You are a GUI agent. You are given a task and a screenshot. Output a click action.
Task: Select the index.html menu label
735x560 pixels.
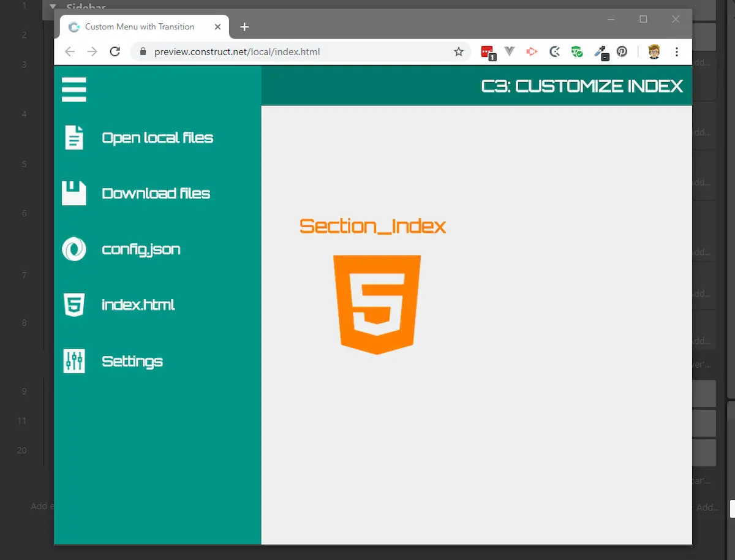[x=138, y=305]
